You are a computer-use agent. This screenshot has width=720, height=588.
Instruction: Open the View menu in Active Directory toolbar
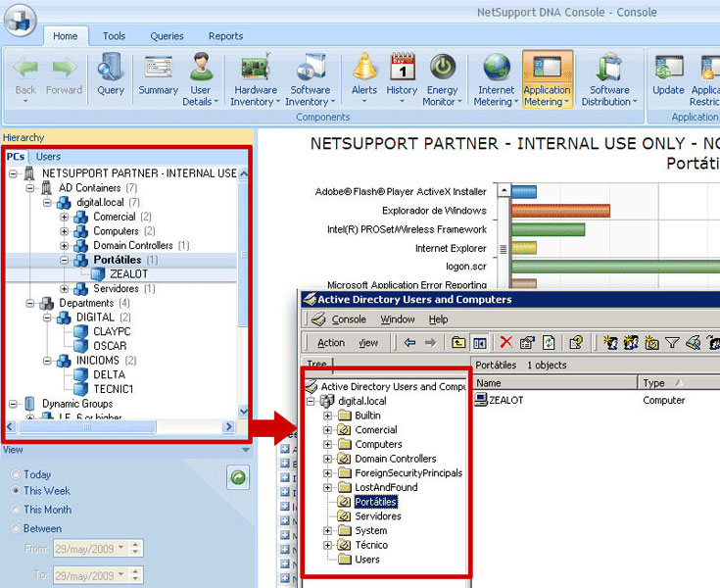[368, 343]
